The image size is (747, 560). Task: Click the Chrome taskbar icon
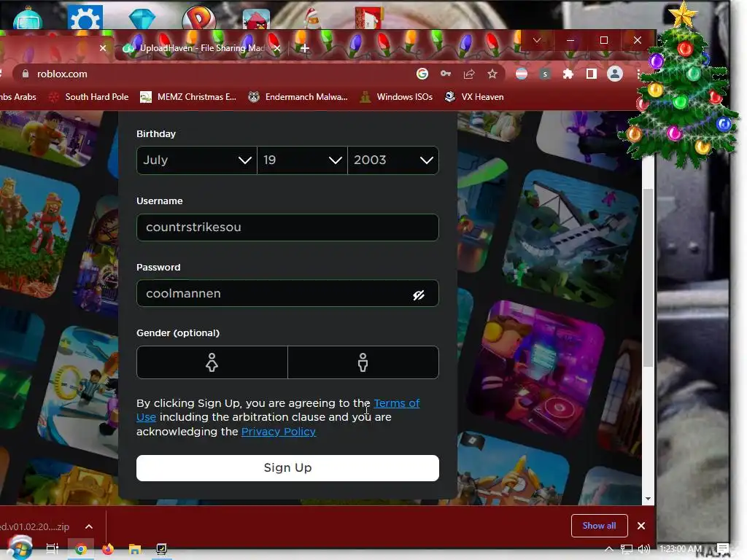click(x=81, y=549)
